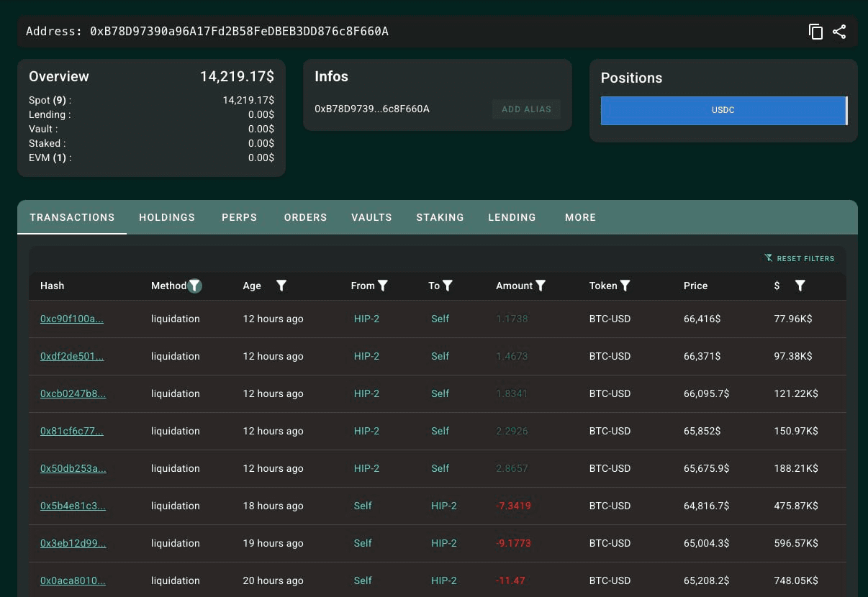Click the USDC positions bar

point(723,110)
